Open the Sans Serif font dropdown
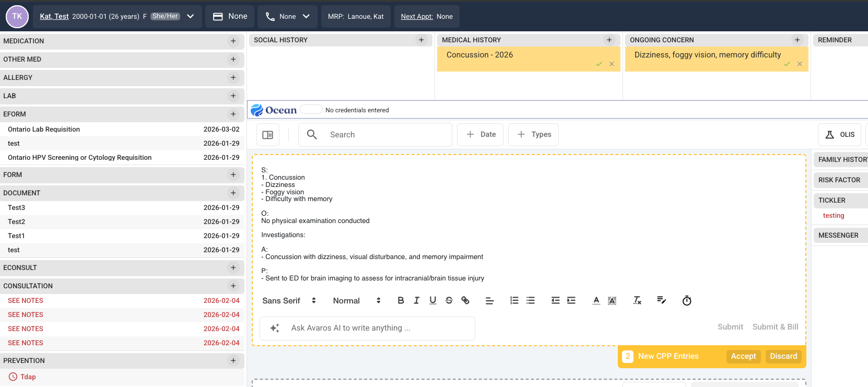 coord(289,301)
